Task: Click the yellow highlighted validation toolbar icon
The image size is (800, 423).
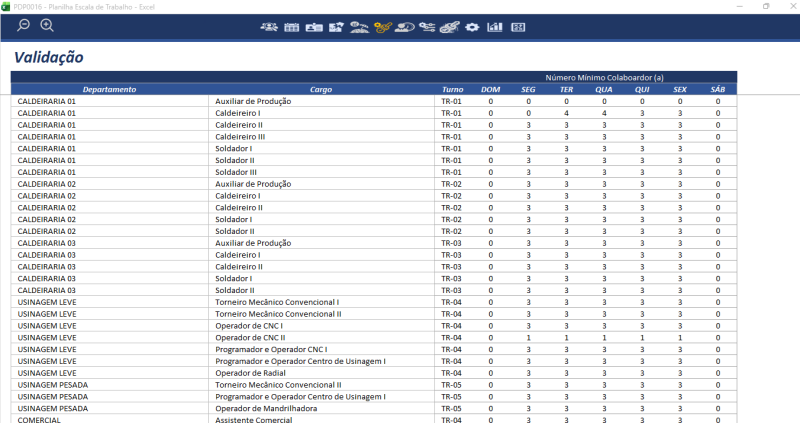Action: [x=382, y=26]
